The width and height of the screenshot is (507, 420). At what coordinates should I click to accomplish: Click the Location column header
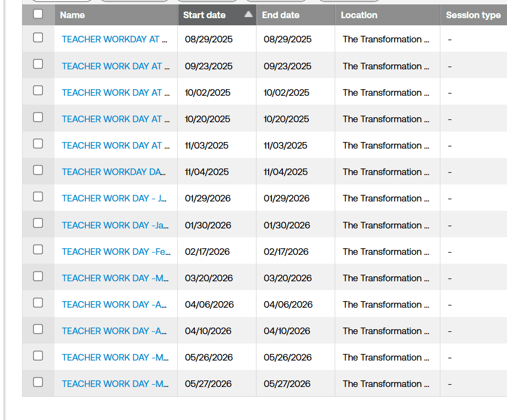359,15
